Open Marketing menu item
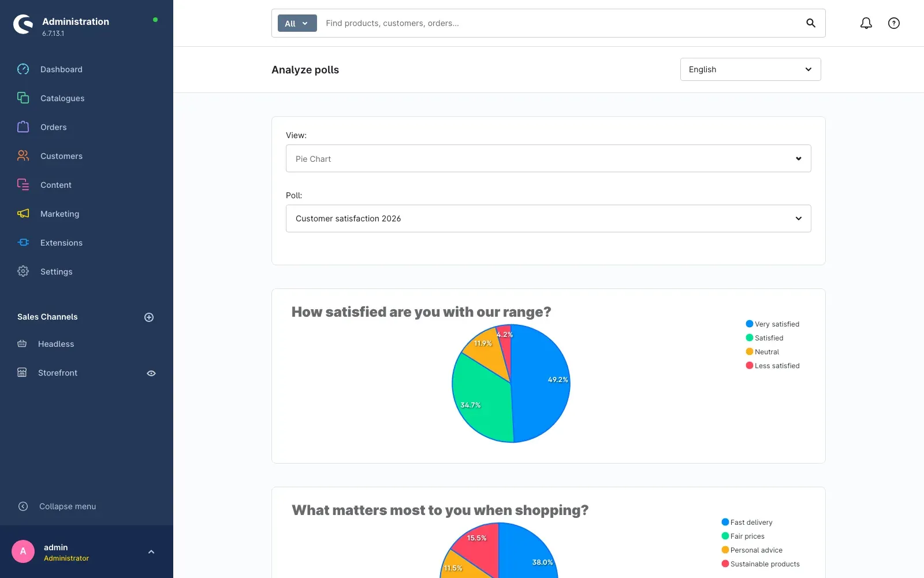This screenshot has height=578, width=924. [x=60, y=214]
